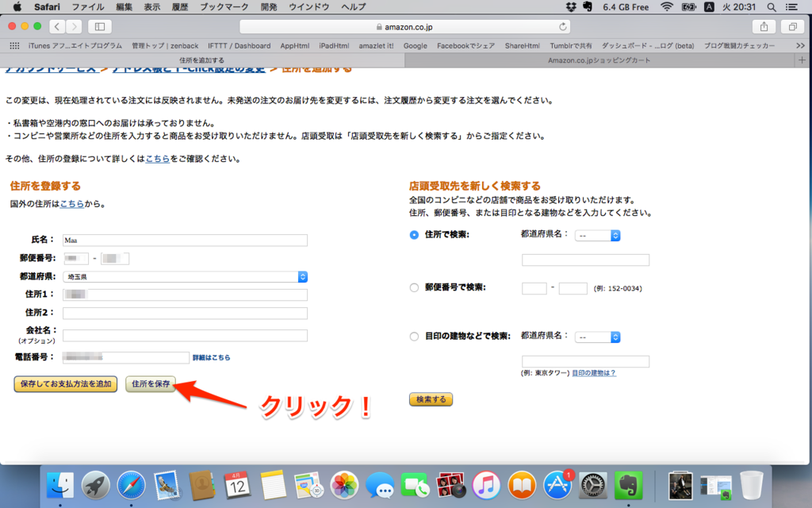Open the ファイル menu
Viewport: 812px width, 508px height.
pos(87,6)
